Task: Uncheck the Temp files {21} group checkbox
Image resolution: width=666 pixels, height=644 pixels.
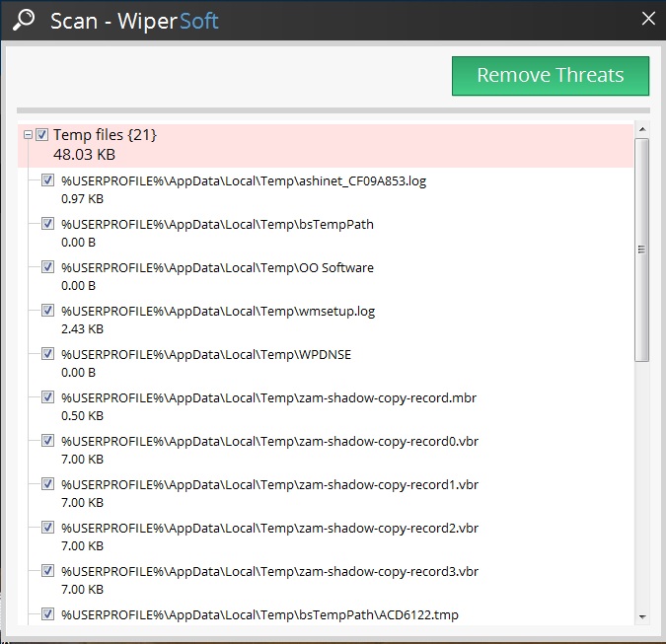Action: (41, 134)
